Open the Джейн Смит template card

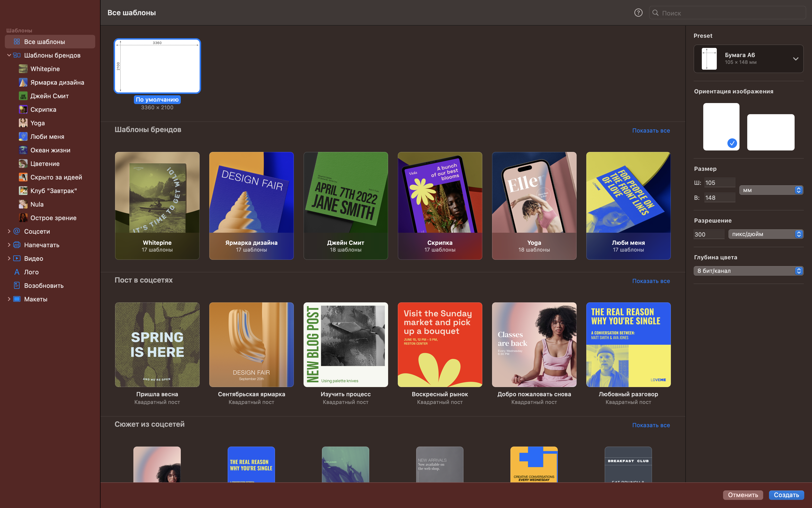coord(346,206)
